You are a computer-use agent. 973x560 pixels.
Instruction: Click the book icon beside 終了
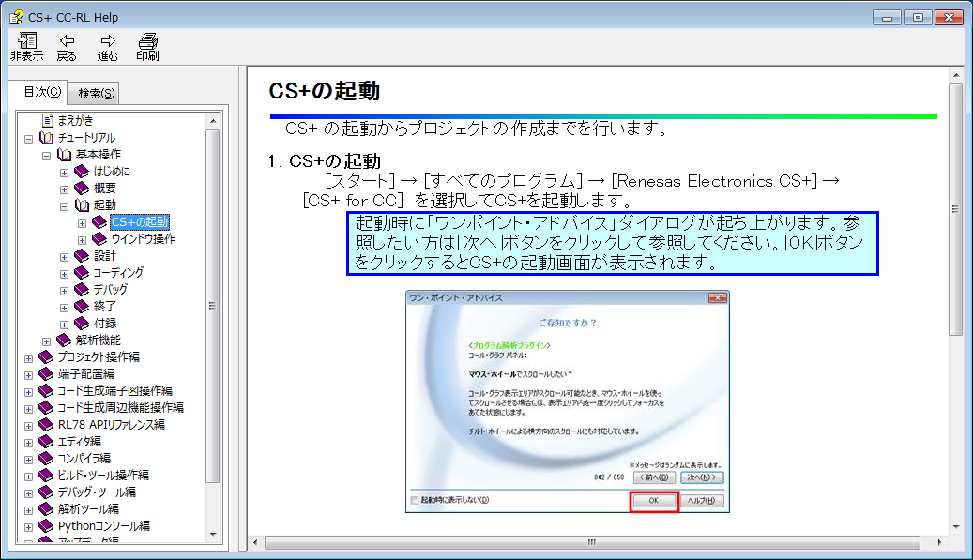(82, 306)
